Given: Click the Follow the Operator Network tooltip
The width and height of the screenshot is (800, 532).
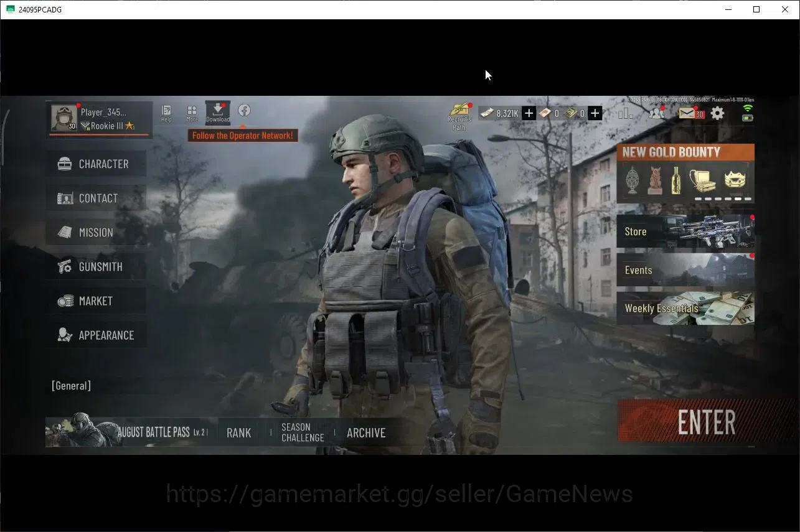Looking at the screenshot, I should click(x=243, y=136).
